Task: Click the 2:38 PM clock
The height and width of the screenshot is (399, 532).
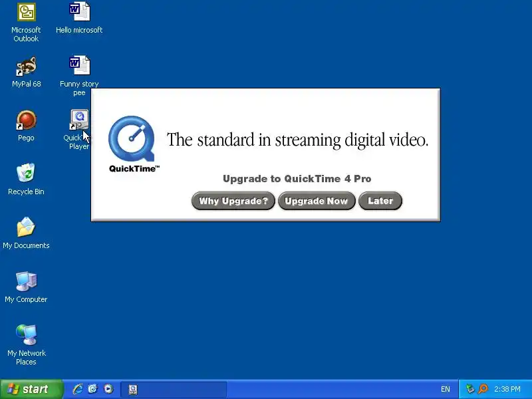Action: point(507,389)
